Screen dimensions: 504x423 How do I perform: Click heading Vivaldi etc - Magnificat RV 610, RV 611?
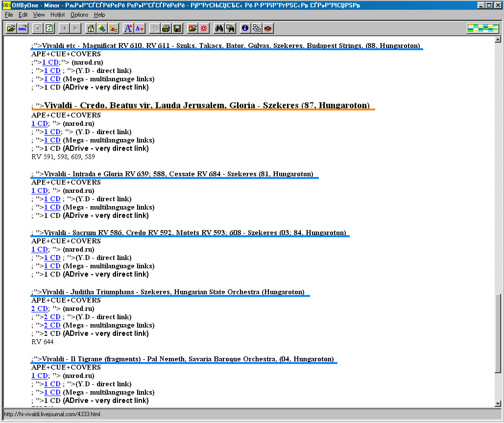231,46
